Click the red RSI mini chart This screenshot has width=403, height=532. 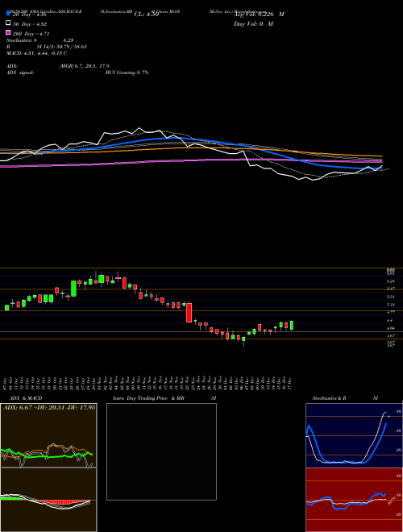pos(354,500)
